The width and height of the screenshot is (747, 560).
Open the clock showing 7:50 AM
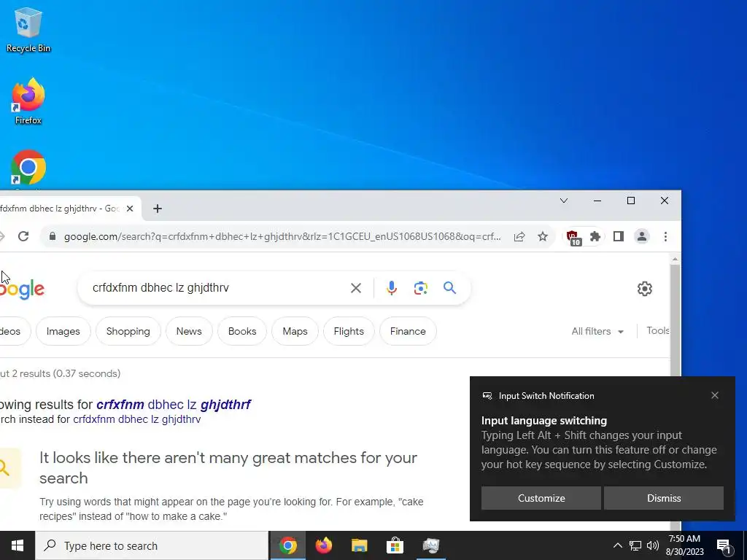tap(686, 545)
